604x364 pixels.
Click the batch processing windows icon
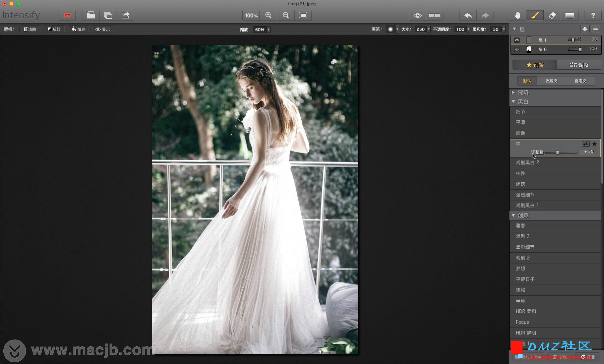tap(108, 15)
